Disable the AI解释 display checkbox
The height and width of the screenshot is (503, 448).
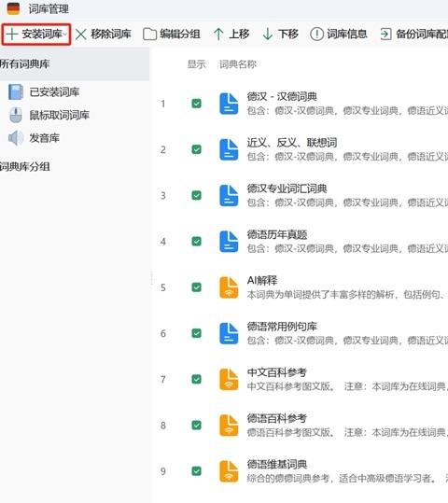[196, 287]
